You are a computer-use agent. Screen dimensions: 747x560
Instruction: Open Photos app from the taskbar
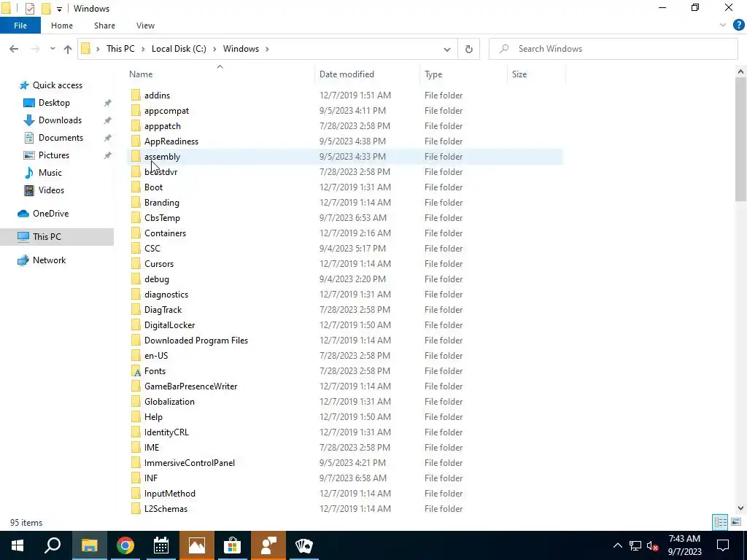pos(197,545)
